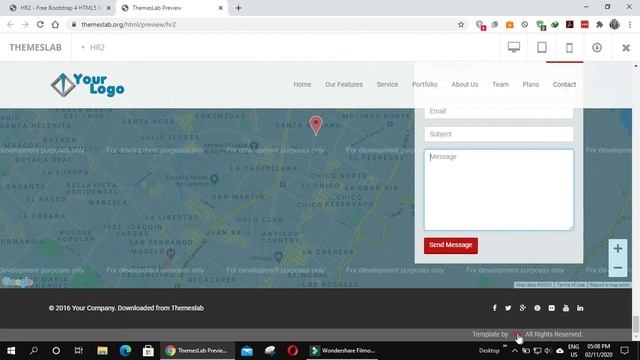Click the download template icon
Screen dimensions: 640x360
point(597,47)
